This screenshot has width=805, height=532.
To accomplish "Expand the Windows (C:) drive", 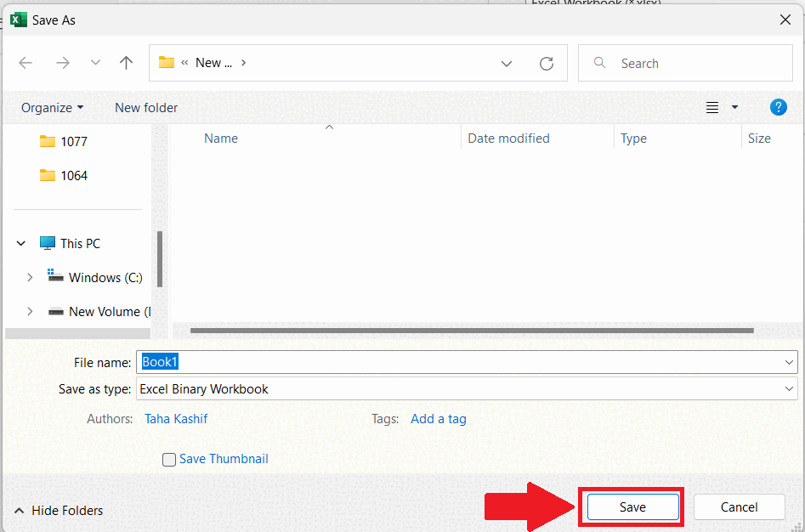I will pyautogui.click(x=30, y=277).
